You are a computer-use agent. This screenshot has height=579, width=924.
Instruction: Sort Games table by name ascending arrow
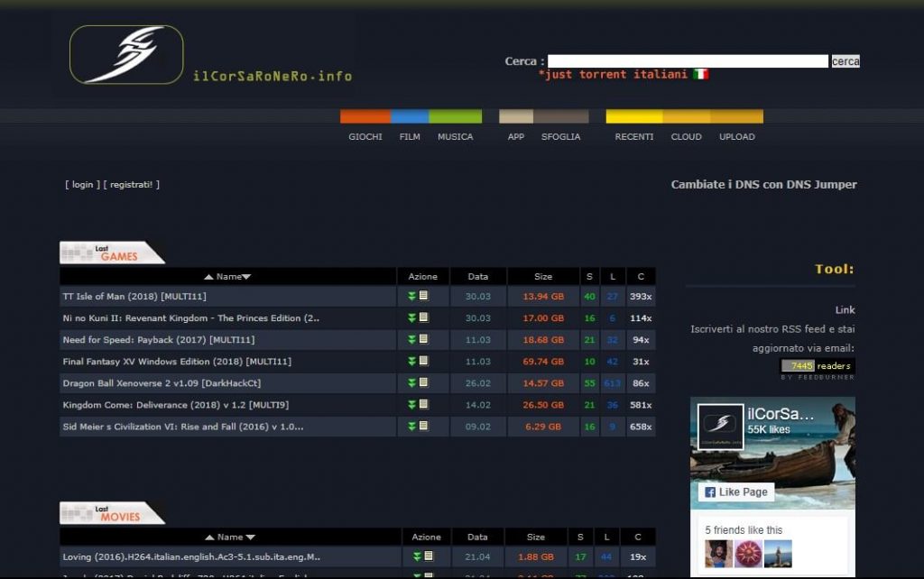pyautogui.click(x=208, y=277)
